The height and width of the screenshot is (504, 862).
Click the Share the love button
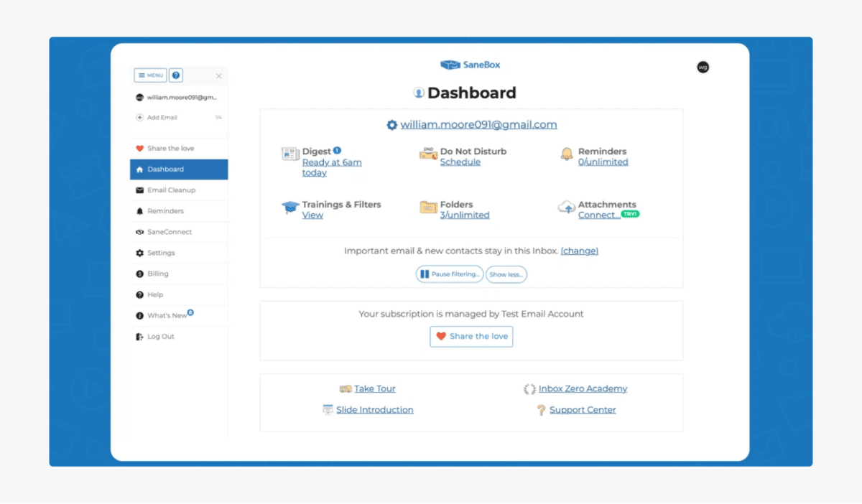pos(471,336)
